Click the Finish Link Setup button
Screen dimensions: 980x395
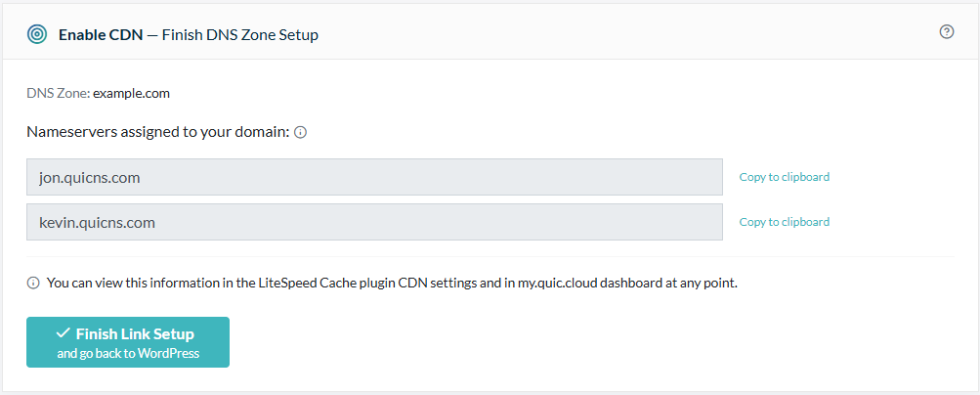(x=127, y=342)
